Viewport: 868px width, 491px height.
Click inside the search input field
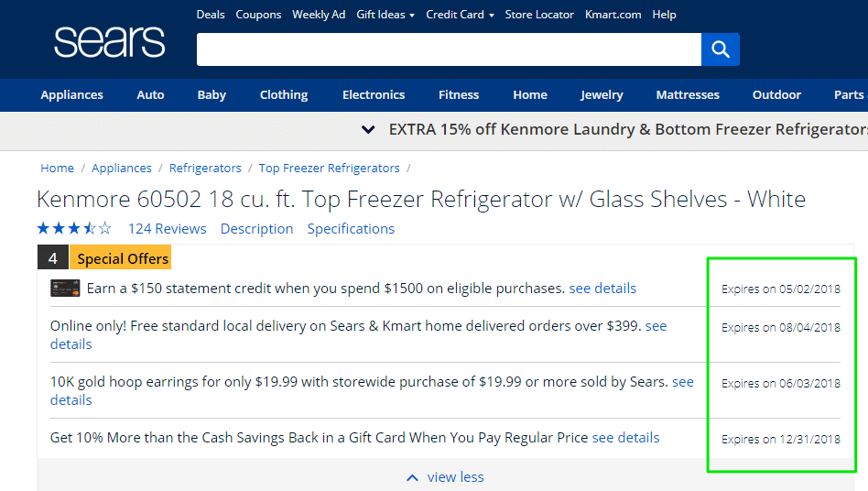point(449,49)
